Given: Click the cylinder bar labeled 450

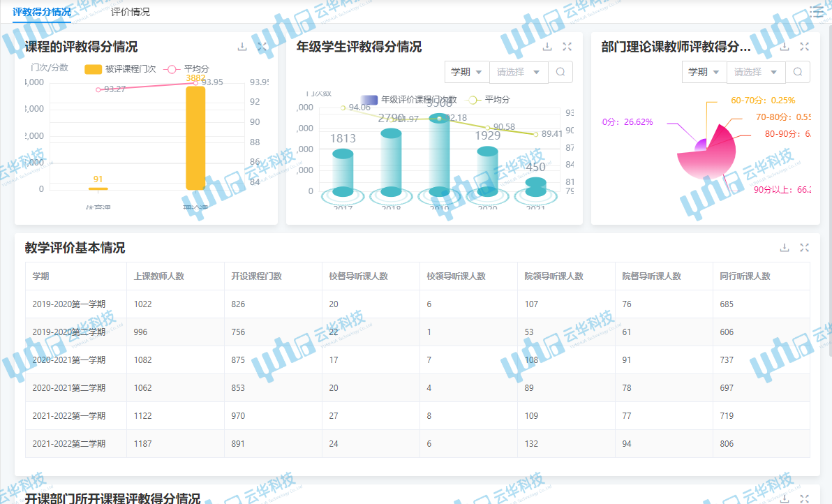Looking at the screenshot, I should [536, 187].
